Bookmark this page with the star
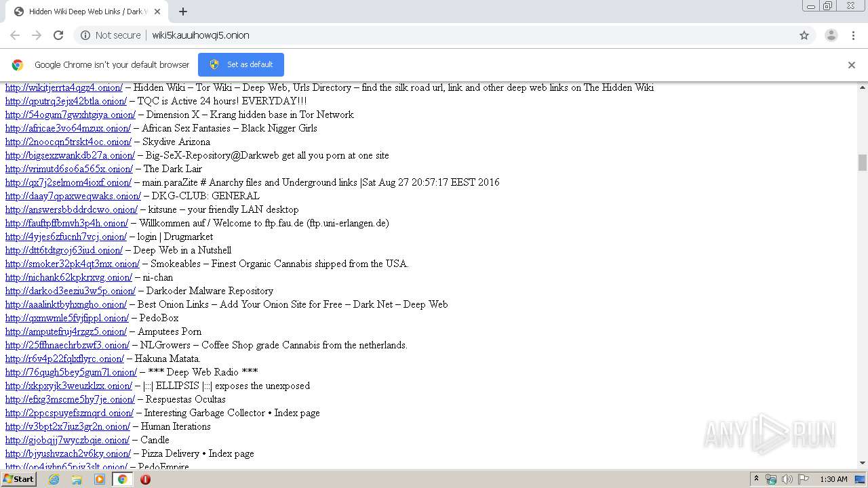The image size is (868, 488). [x=804, y=35]
